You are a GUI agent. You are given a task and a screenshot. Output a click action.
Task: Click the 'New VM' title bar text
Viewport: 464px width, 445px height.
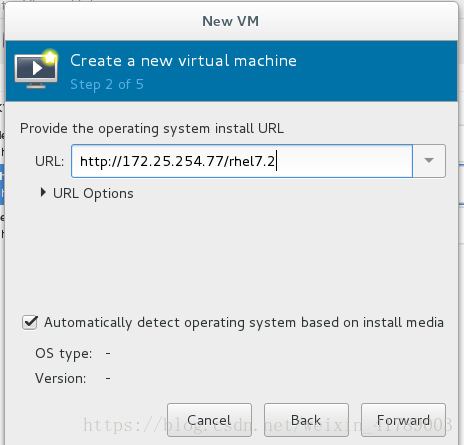coord(231,21)
